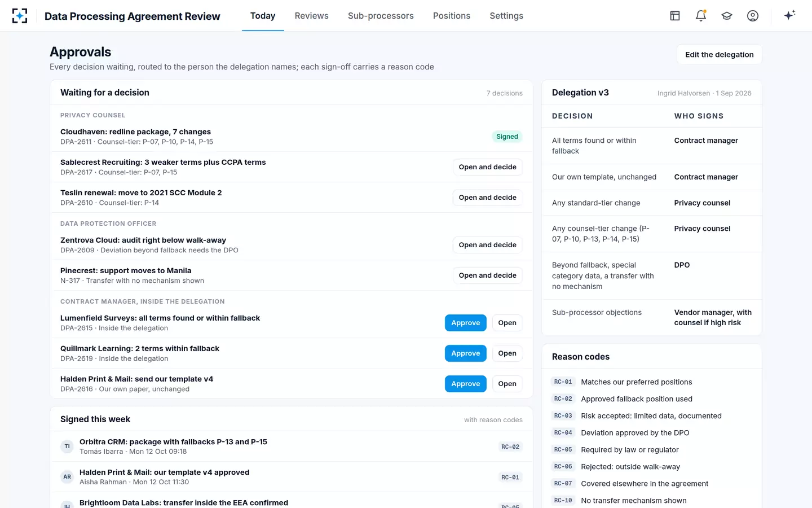The width and height of the screenshot is (812, 508).
Task: Open and decide Pinecrest support move
Action: point(487,275)
